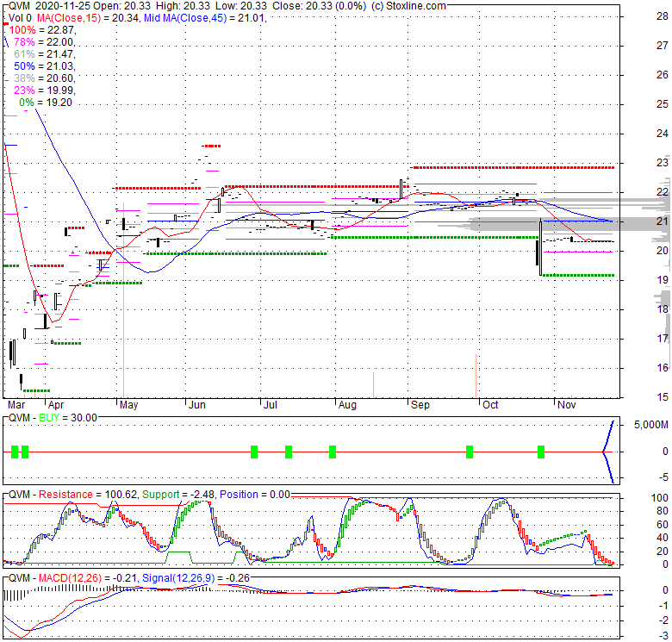Select the Apr label on time axis
This screenshot has height=642, width=672.
point(56,405)
